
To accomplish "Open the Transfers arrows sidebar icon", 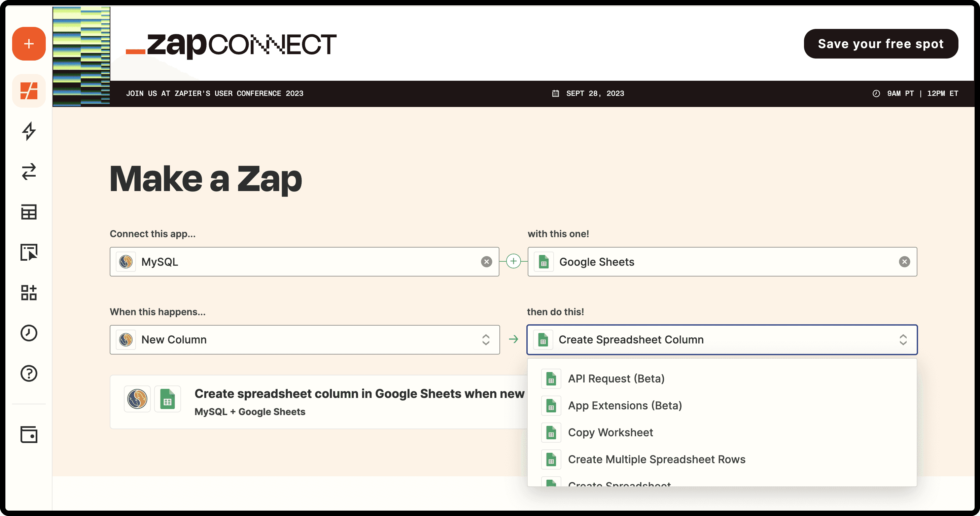I will point(29,172).
